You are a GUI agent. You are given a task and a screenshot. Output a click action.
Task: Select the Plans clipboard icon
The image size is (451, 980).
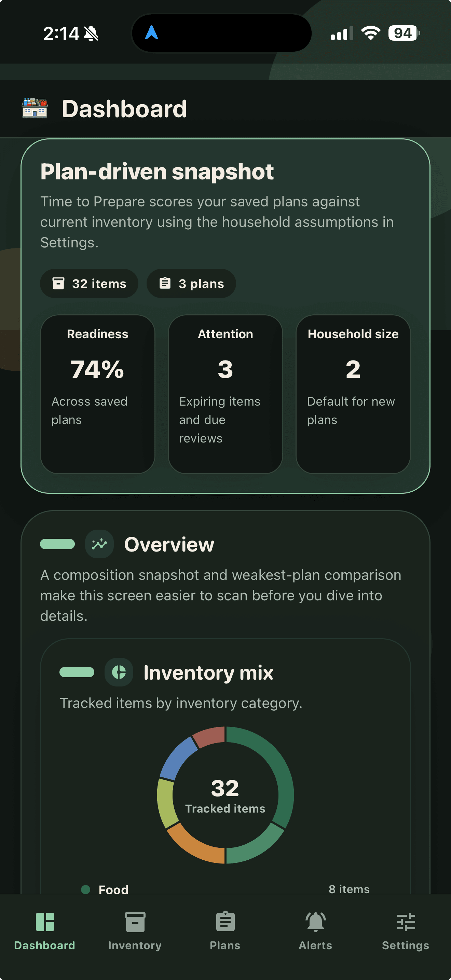tap(225, 924)
